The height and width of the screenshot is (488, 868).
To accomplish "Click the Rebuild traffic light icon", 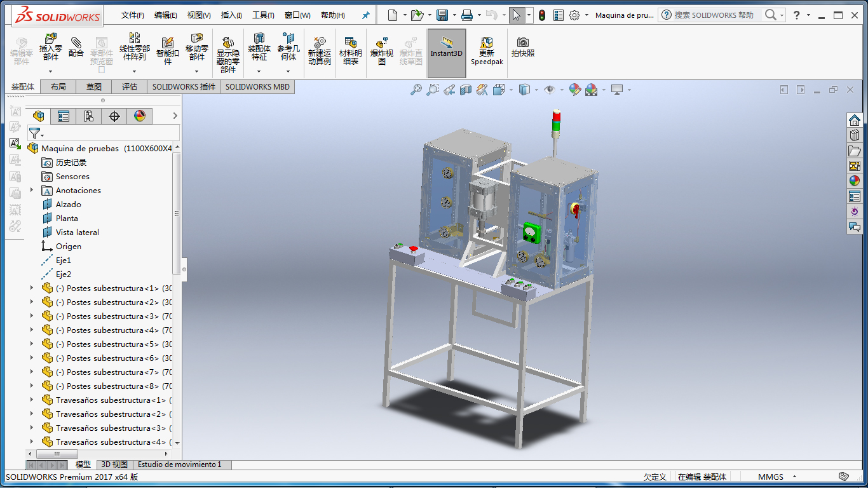I will pos(542,15).
